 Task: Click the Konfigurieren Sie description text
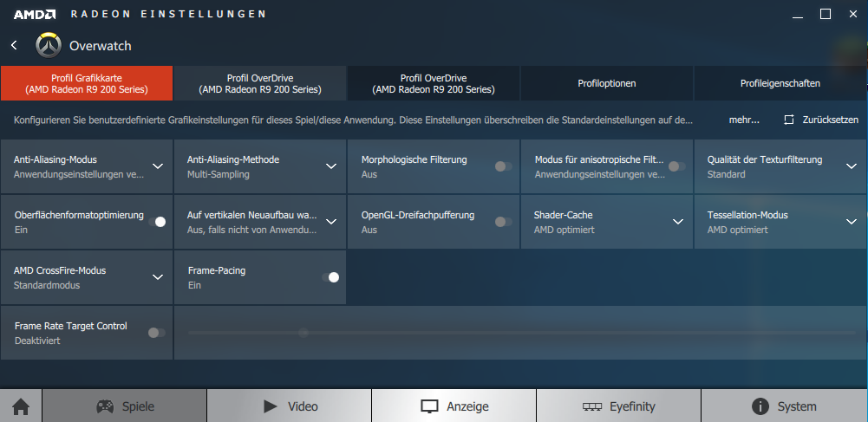point(353,120)
